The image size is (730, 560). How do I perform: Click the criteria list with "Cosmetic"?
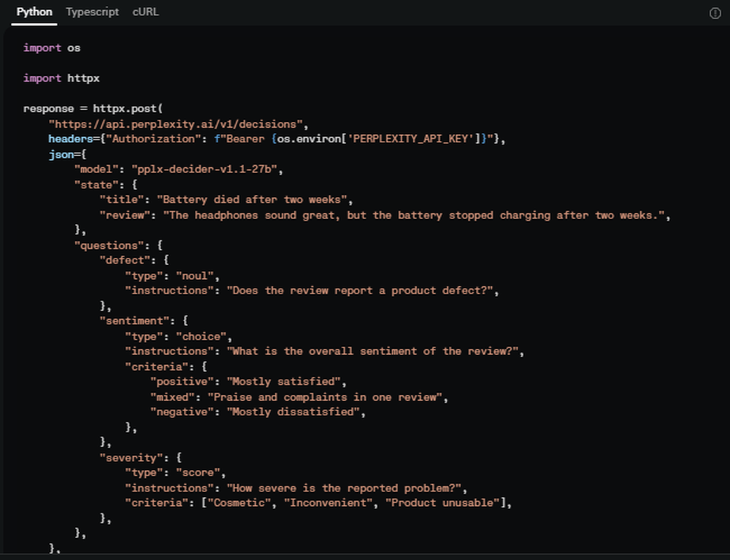[x=318, y=503]
